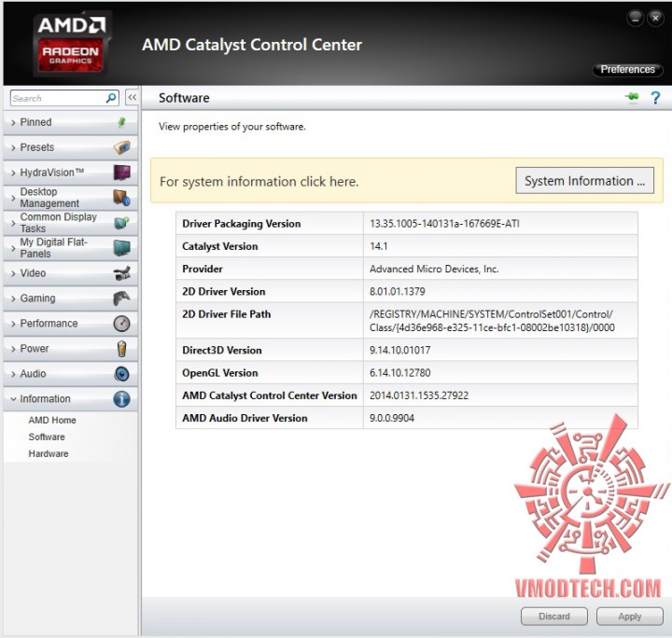Screen dimensions: 672x638
Task: Minimize the Catalyst Control Center window
Action: (x=636, y=19)
